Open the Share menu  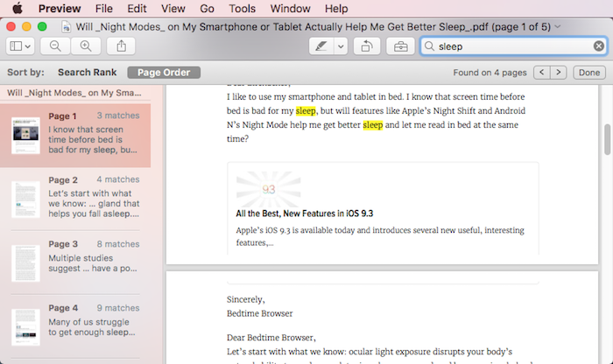(121, 46)
